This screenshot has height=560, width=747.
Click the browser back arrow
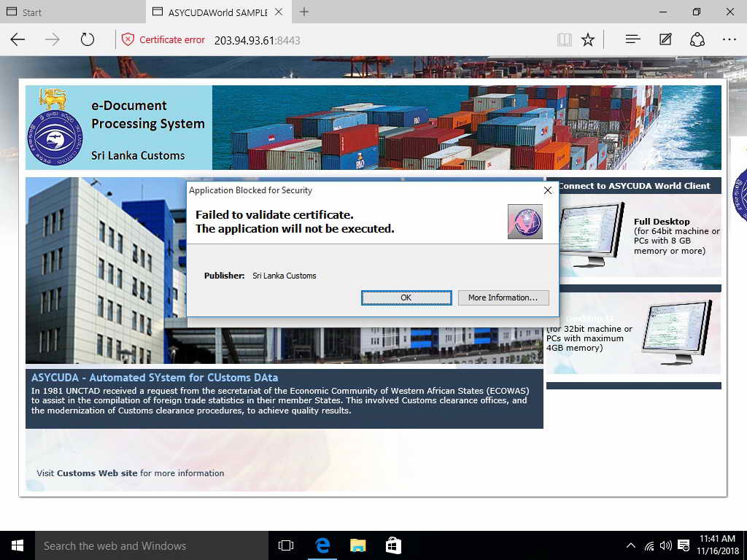(18, 39)
